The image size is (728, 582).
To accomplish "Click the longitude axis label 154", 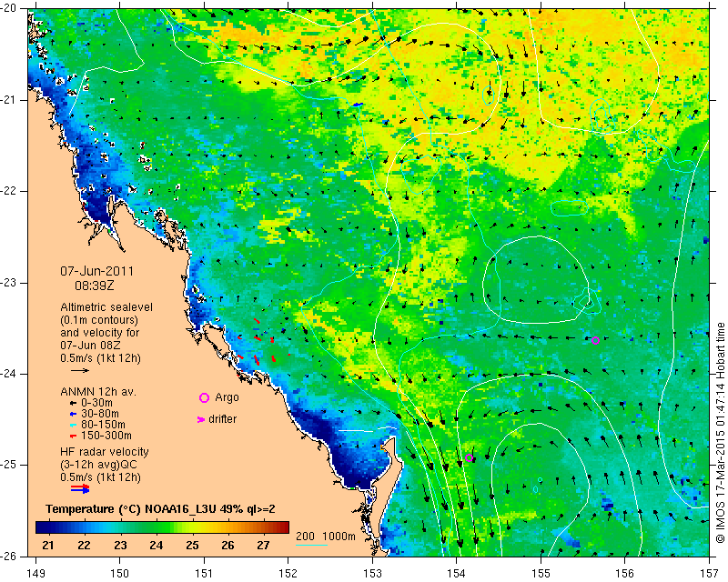I will point(457,574).
